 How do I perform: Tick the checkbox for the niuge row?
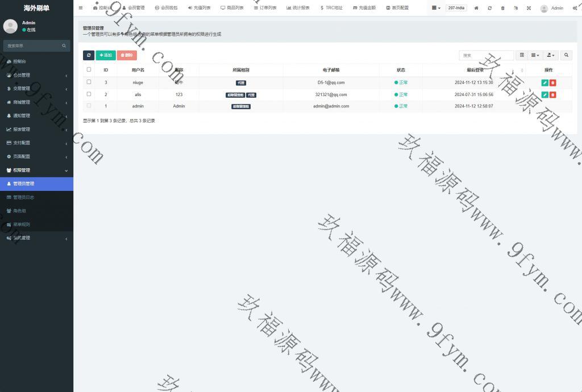89,82
